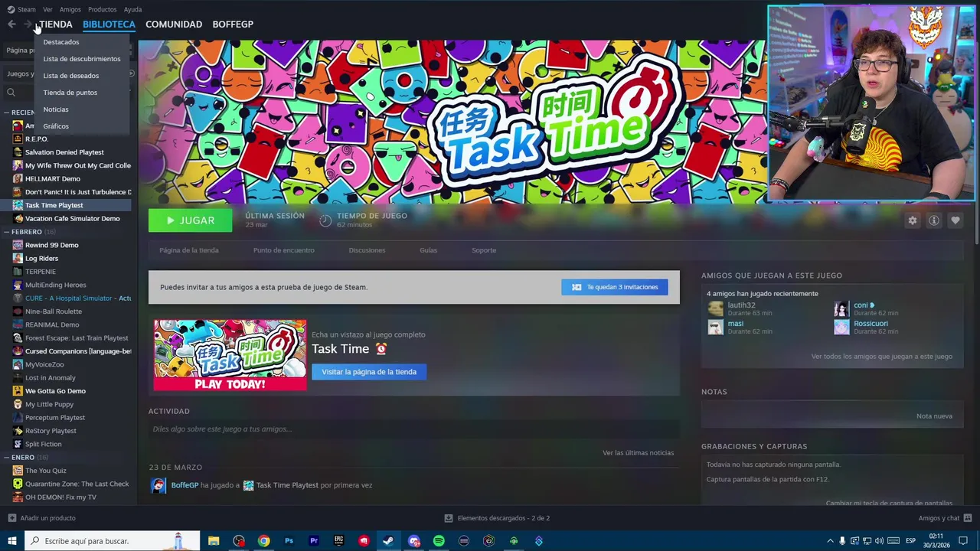Open Friends and chat icon
The height and width of the screenshot is (551, 980).
tap(968, 518)
